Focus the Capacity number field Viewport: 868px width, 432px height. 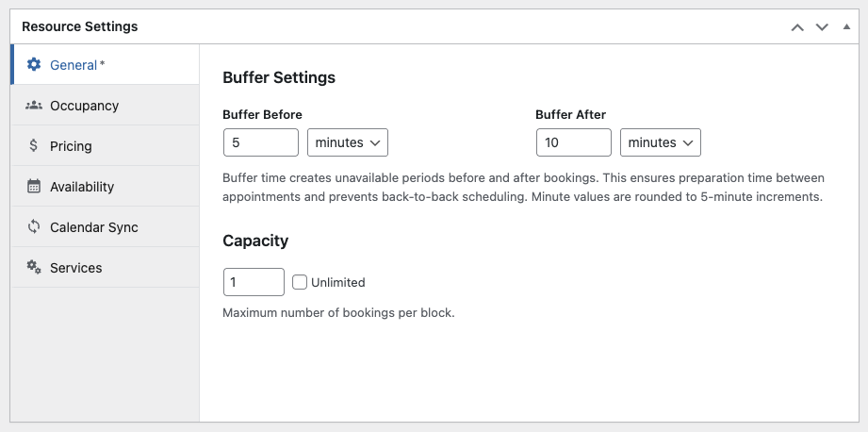click(x=254, y=282)
